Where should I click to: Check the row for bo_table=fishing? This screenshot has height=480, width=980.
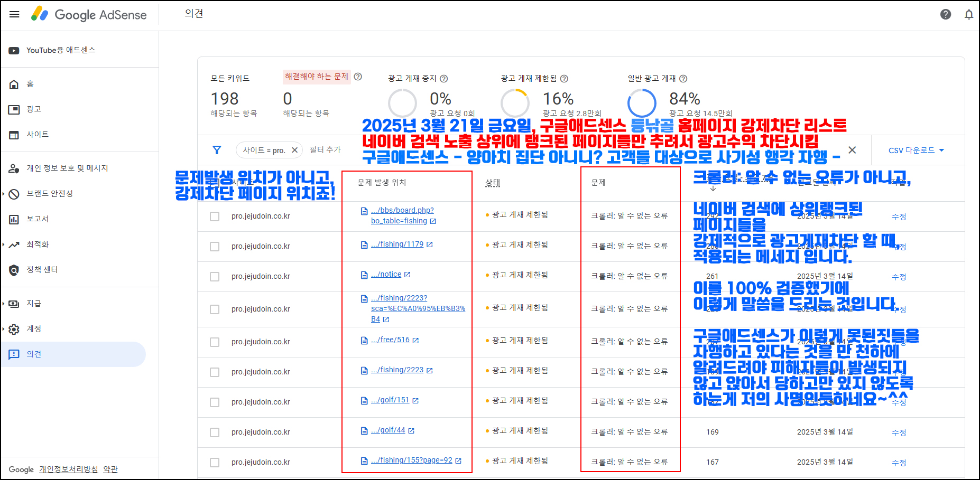[215, 217]
